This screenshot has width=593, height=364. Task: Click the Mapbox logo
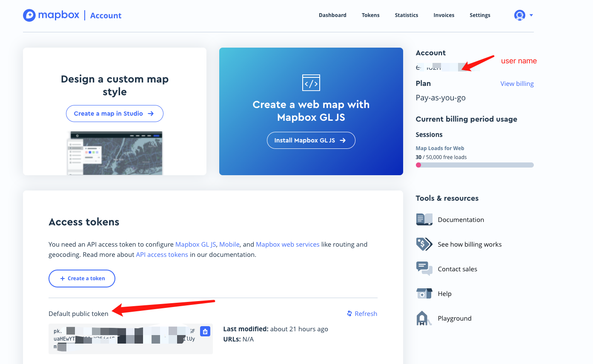[51, 15]
